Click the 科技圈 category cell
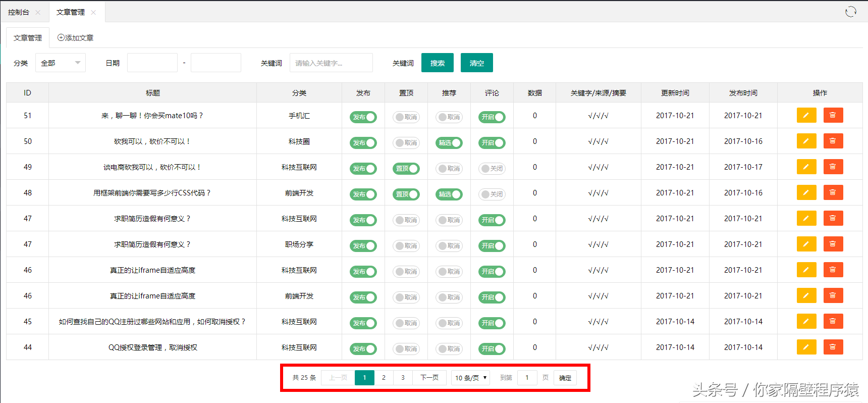The image size is (868, 403). point(299,141)
